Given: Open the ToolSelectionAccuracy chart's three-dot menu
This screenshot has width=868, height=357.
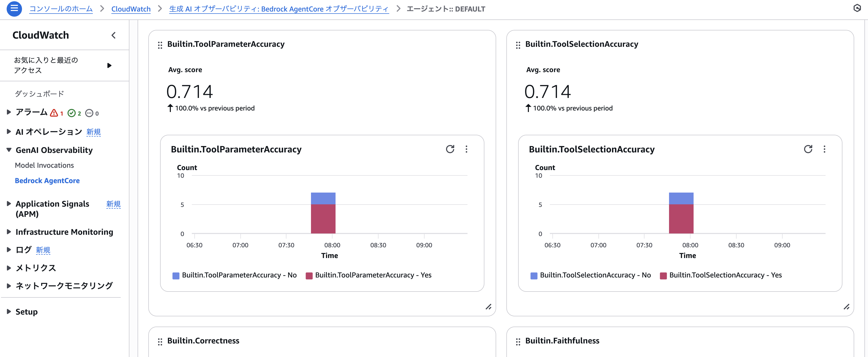Looking at the screenshot, I should pyautogui.click(x=824, y=149).
